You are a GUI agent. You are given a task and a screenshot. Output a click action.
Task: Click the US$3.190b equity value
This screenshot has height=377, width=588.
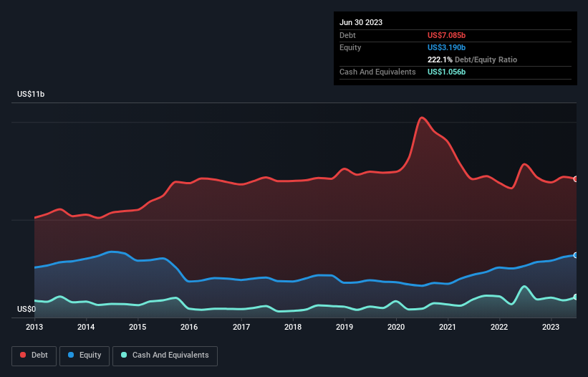tap(446, 47)
